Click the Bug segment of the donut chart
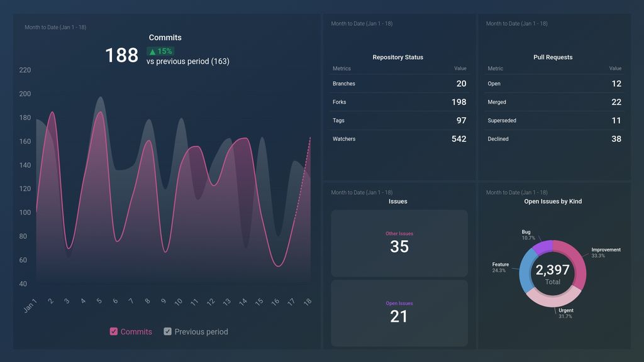 click(544, 247)
